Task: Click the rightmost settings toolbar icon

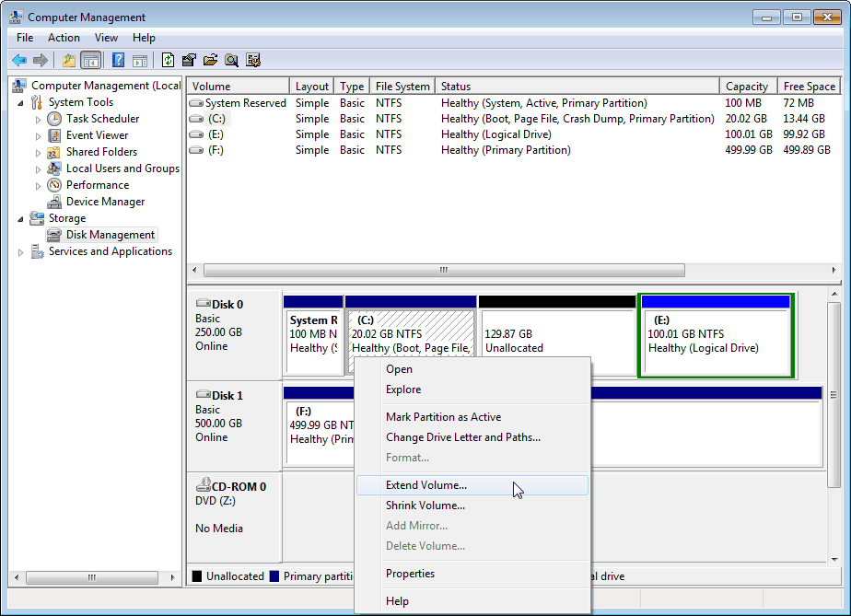Action: tap(253, 60)
